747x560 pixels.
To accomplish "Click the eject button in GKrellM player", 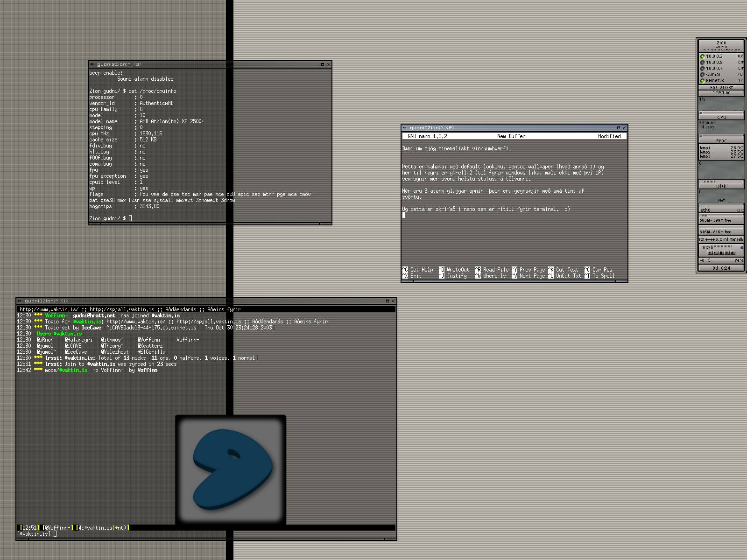I will [733, 253].
